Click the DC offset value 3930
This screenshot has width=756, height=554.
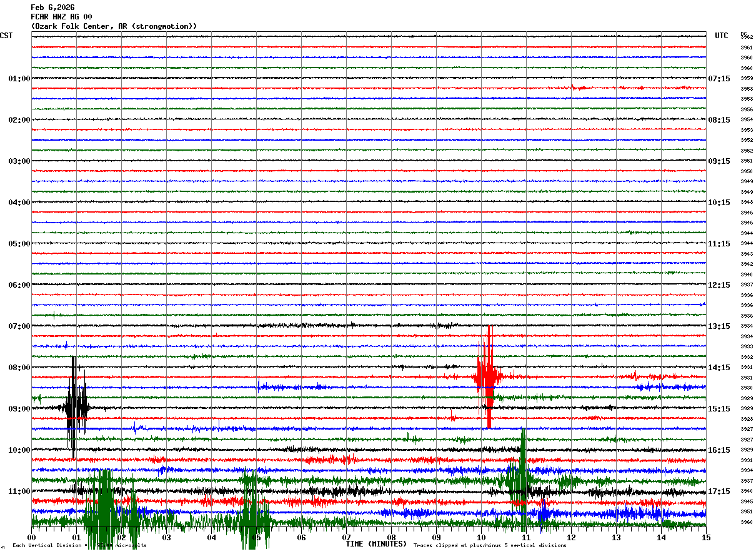pos(747,388)
